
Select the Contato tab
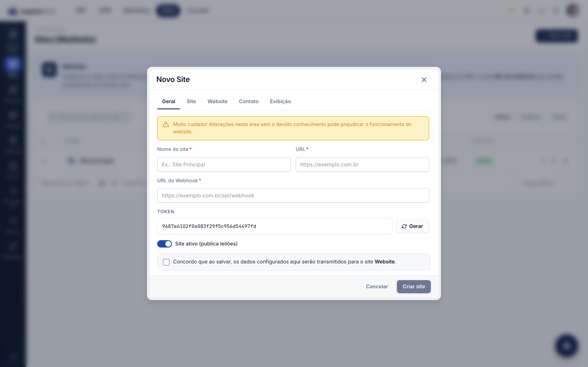tap(248, 102)
